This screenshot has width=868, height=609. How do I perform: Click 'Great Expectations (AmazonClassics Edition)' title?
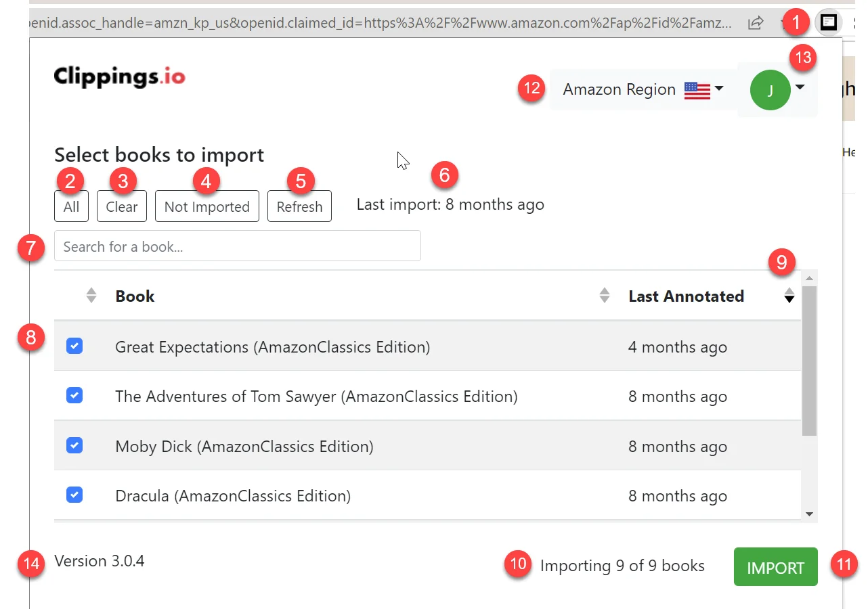[x=273, y=347]
